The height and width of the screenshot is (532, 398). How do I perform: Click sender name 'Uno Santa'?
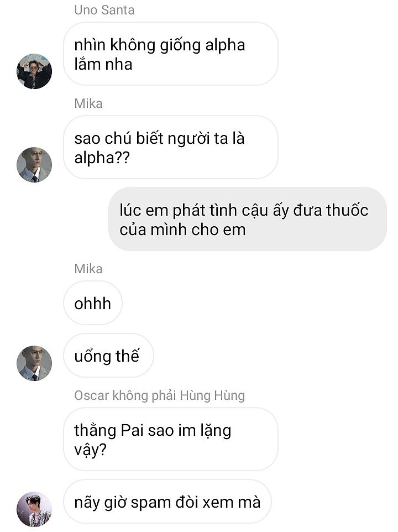pos(104,10)
